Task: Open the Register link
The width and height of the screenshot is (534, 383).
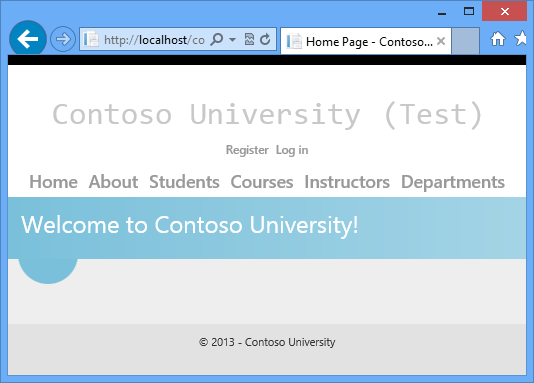Action: tap(247, 150)
